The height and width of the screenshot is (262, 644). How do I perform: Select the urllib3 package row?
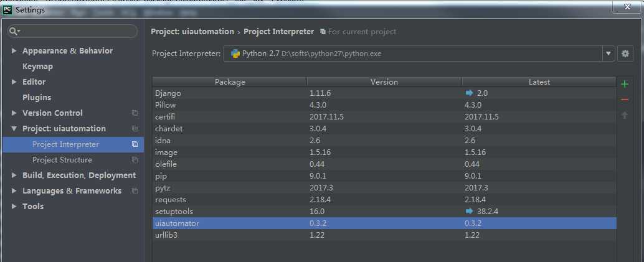click(x=384, y=235)
